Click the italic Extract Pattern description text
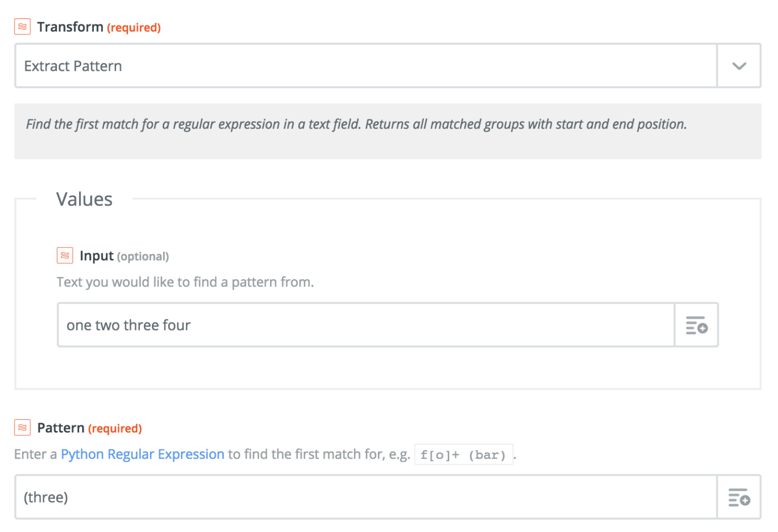This screenshot has width=778, height=532. (x=356, y=124)
